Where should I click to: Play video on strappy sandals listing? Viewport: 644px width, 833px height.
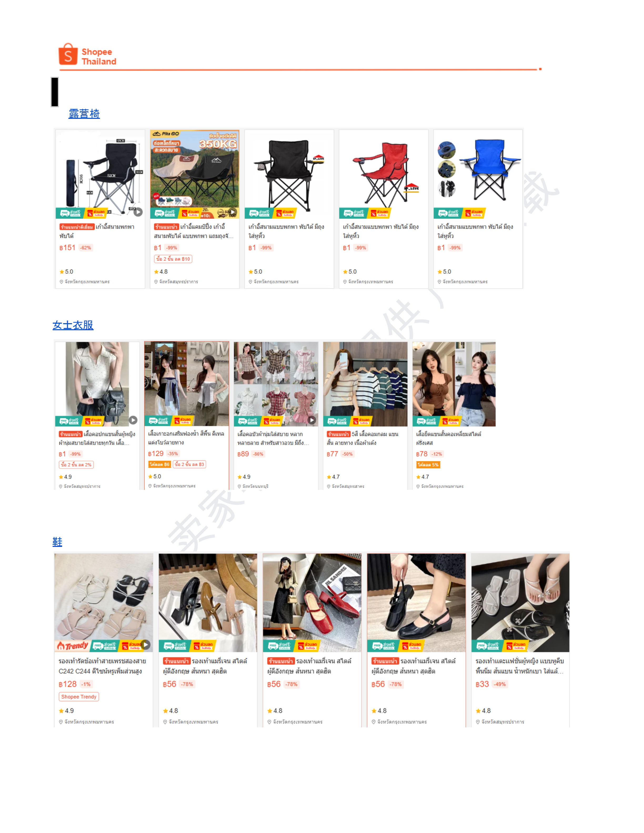pyautogui.click(x=146, y=645)
